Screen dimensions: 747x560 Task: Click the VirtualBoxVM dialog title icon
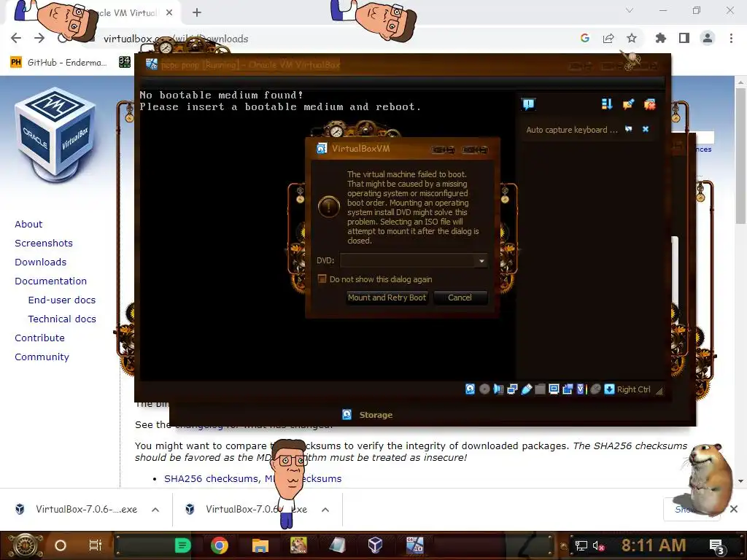coord(322,149)
